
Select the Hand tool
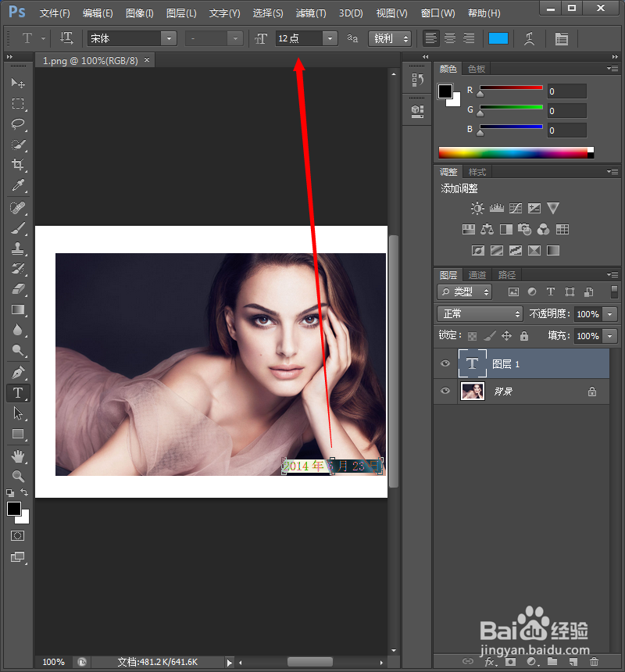[x=17, y=456]
